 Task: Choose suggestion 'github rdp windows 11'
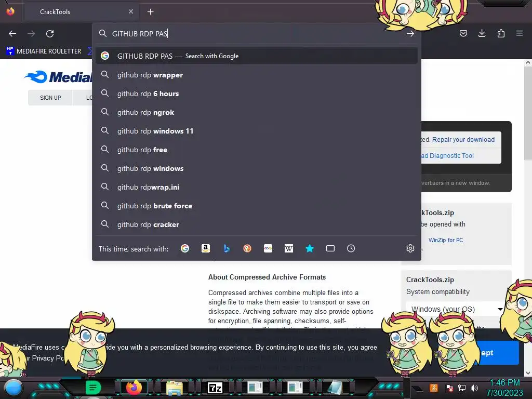pos(256,131)
